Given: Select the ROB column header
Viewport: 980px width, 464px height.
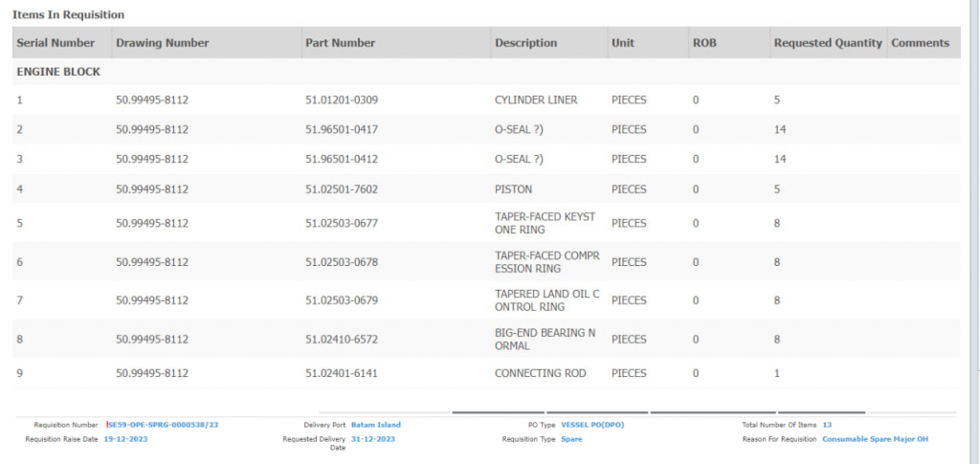Looking at the screenshot, I should point(703,43).
